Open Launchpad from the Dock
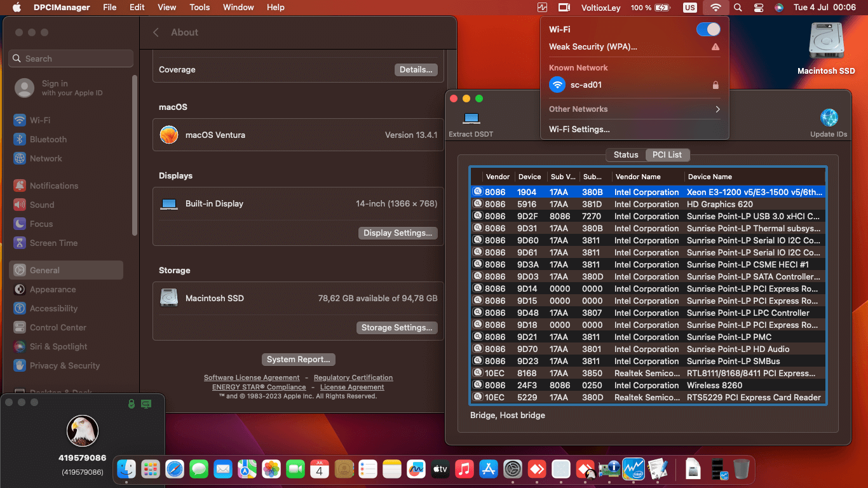The width and height of the screenshot is (868, 488). pyautogui.click(x=151, y=470)
